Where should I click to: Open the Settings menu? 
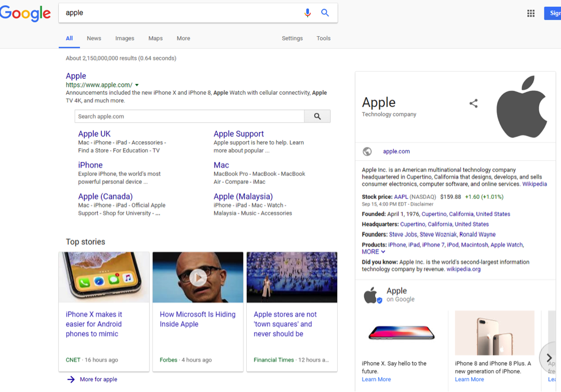click(x=292, y=39)
